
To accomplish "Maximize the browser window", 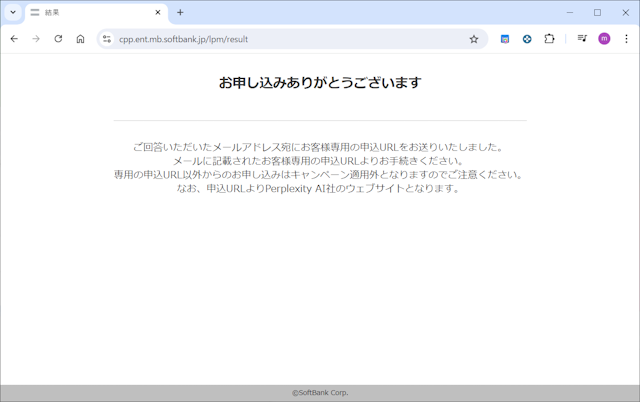I will [597, 13].
